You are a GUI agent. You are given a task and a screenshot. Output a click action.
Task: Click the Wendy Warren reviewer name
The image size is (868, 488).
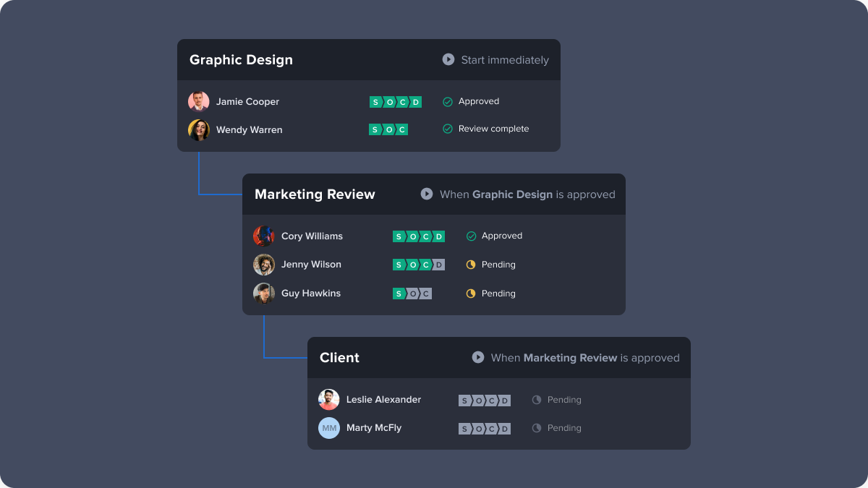(249, 130)
